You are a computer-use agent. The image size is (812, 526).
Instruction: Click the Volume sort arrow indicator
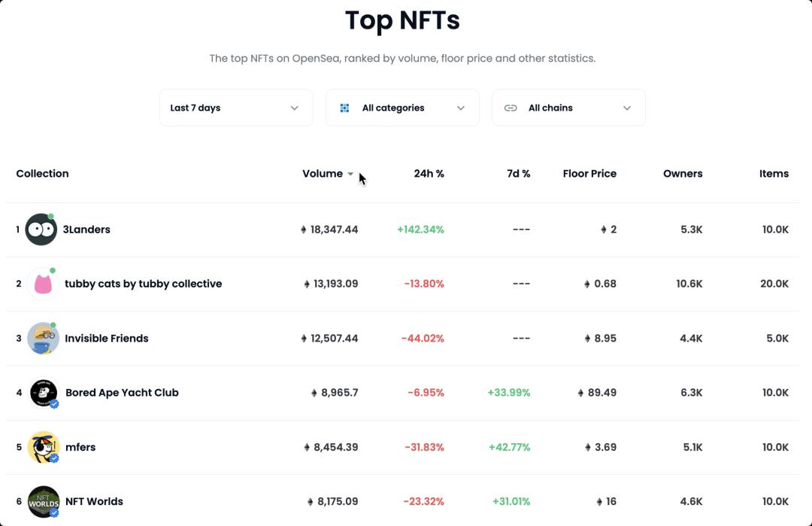click(350, 174)
